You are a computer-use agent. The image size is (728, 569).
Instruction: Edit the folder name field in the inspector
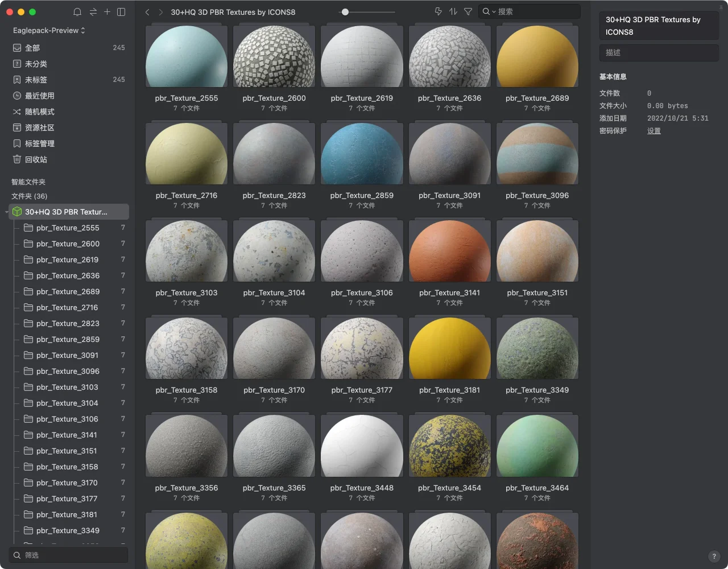click(659, 26)
